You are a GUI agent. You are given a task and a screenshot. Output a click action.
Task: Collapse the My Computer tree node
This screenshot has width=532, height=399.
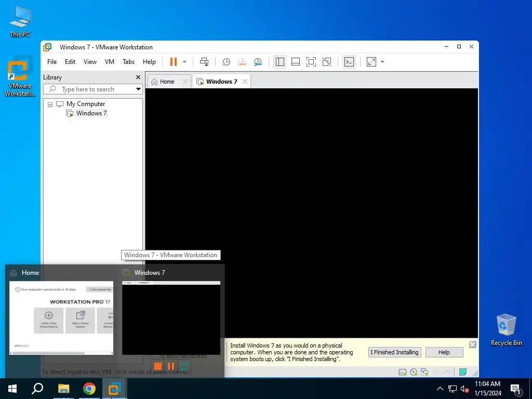(50, 104)
